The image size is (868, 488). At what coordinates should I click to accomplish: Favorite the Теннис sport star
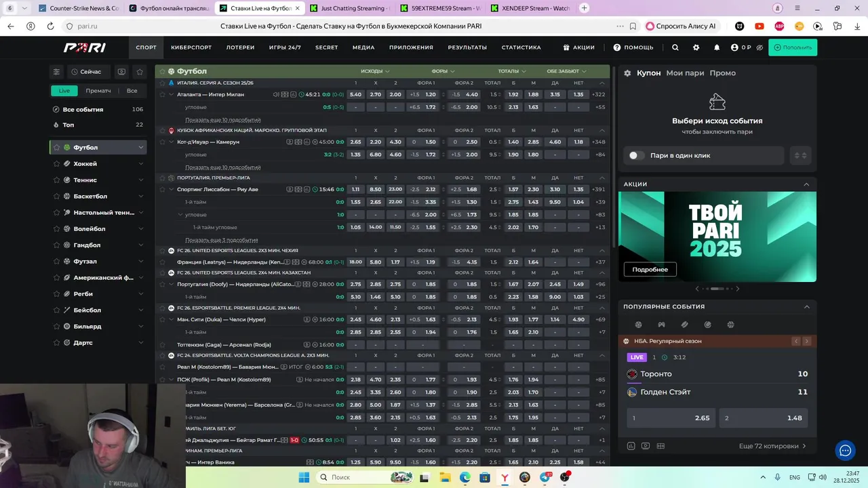pos(57,180)
